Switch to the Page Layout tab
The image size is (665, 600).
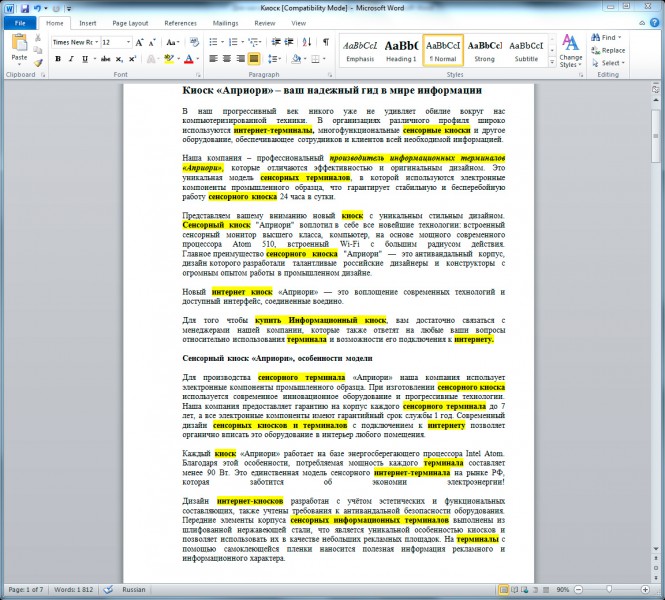pos(130,23)
